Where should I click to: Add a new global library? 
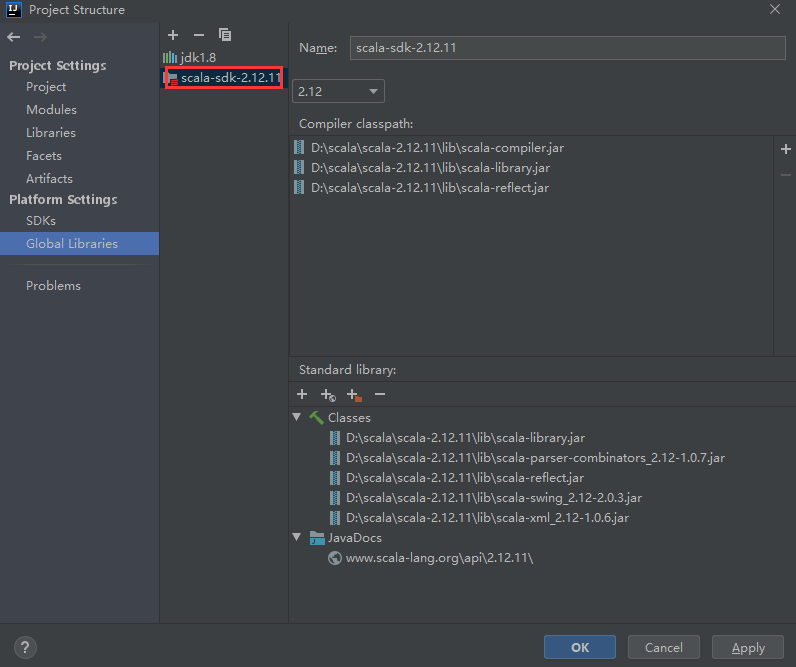[x=173, y=35]
